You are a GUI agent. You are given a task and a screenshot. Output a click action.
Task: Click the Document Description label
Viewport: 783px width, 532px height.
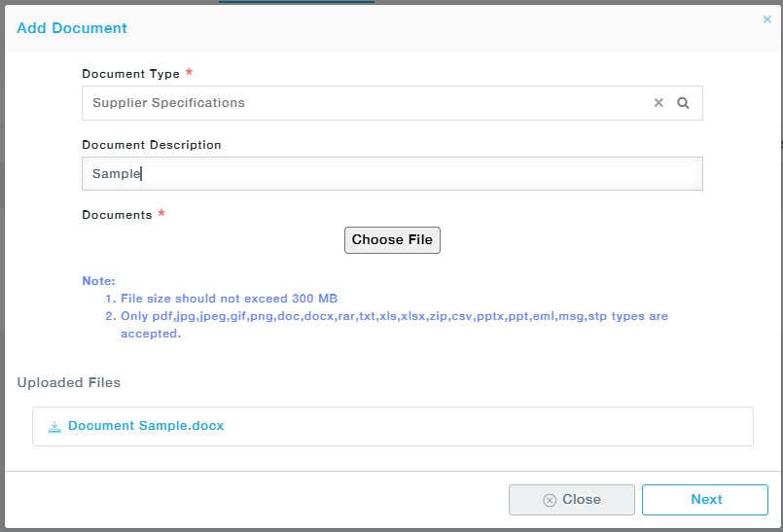click(x=152, y=145)
